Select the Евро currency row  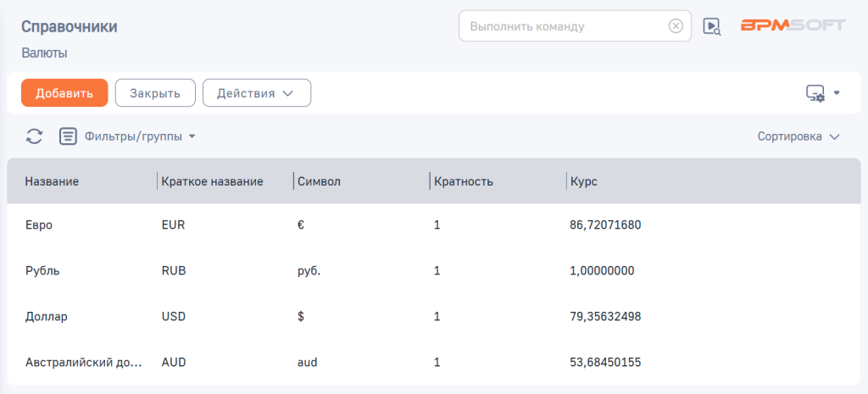click(x=38, y=225)
